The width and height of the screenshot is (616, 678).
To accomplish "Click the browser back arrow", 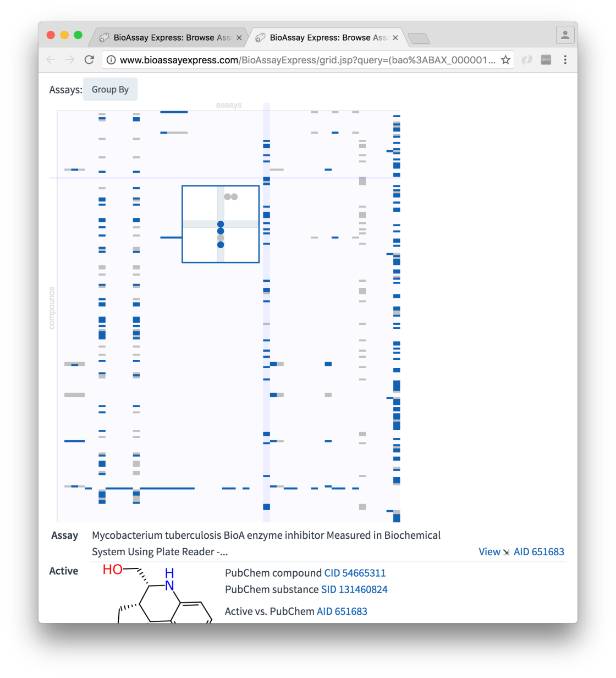I will (51, 60).
